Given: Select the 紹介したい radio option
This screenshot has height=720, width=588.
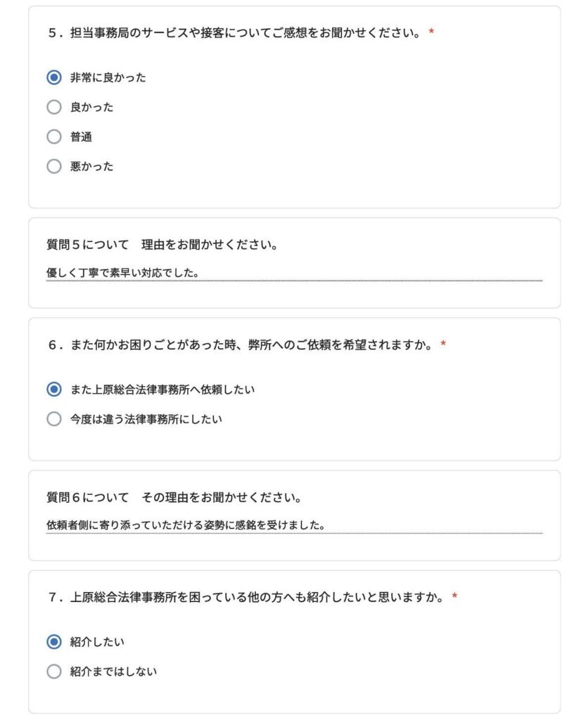Looking at the screenshot, I should (x=53, y=641).
